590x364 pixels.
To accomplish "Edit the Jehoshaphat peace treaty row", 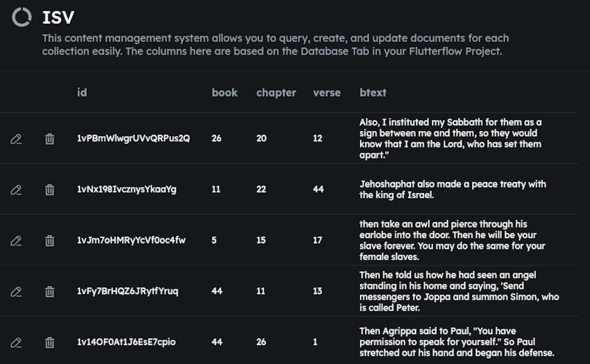I will click(16, 189).
